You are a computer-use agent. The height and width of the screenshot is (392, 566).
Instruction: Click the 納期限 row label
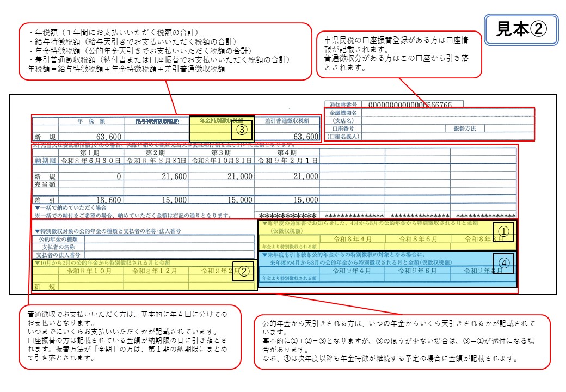(x=45, y=161)
